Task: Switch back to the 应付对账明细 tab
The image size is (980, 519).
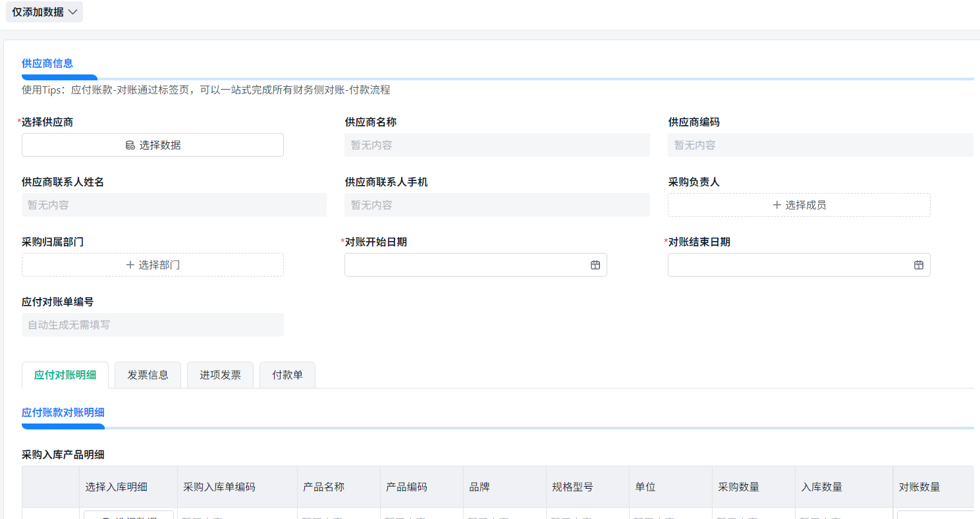Action: click(x=65, y=374)
